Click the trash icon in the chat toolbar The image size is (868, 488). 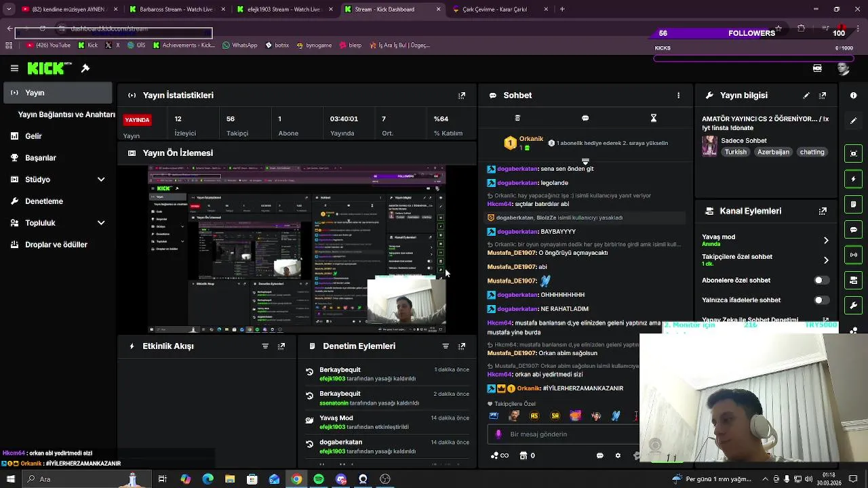[517, 118]
